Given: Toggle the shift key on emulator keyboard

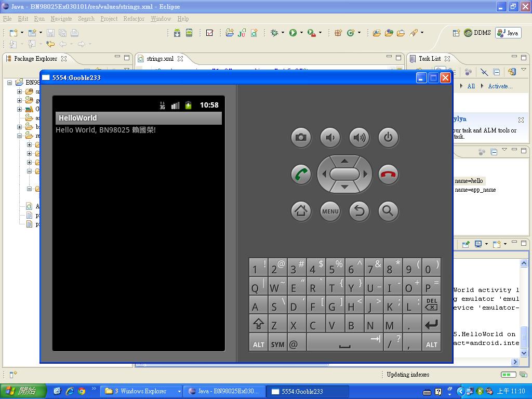Looking at the screenshot, I should [x=258, y=325].
